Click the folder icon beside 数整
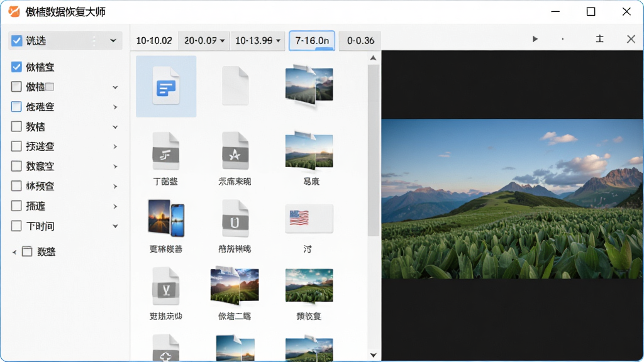This screenshot has height=362, width=644. tap(27, 251)
